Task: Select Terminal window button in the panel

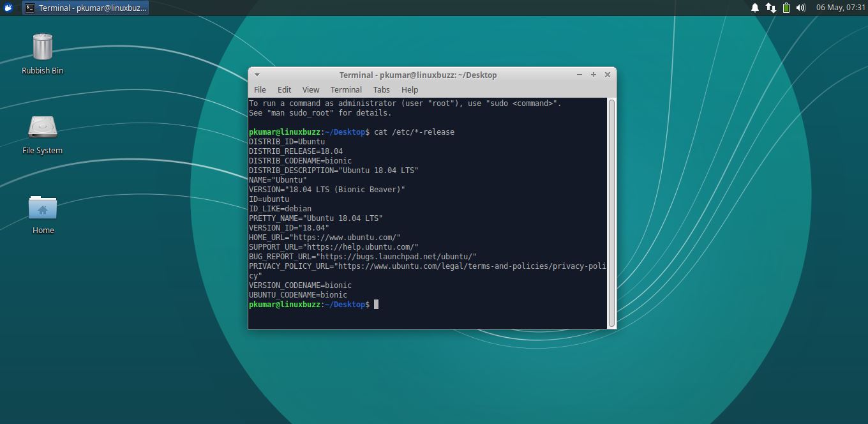Action: pyautogui.click(x=86, y=8)
